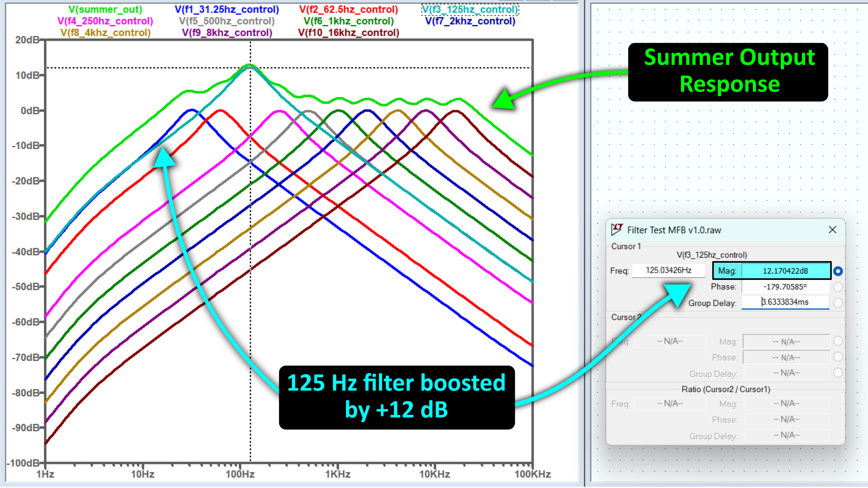Select the V(f1_31.25hz_control) trace label
This screenshot has height=488, width=868.
tap(227, 9)
